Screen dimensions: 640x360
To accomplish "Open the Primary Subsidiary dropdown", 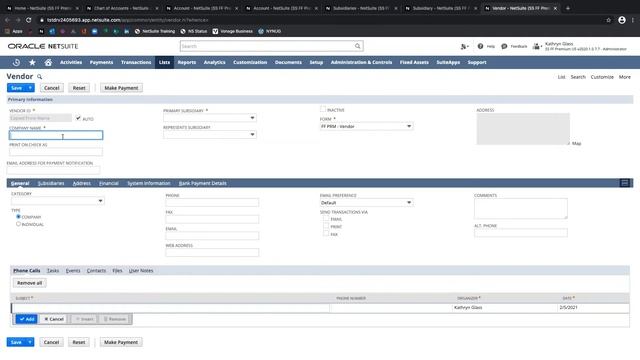I will 210,118.
